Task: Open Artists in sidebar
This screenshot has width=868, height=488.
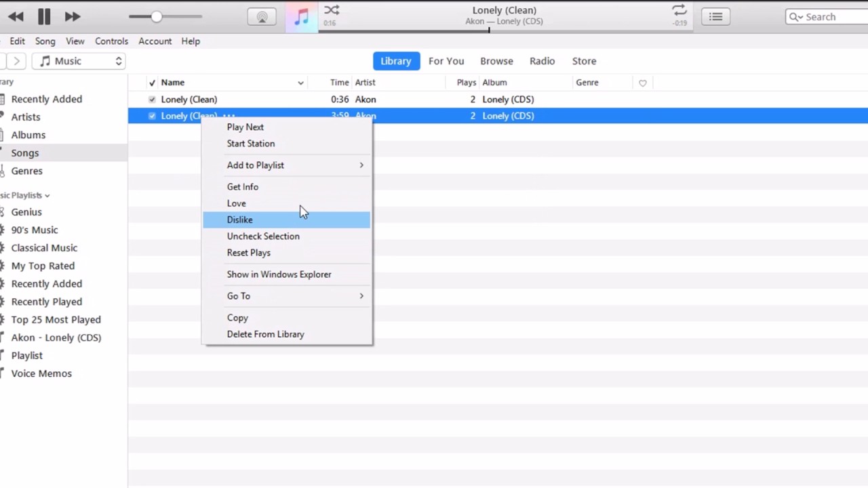Action: coord(26,117)
